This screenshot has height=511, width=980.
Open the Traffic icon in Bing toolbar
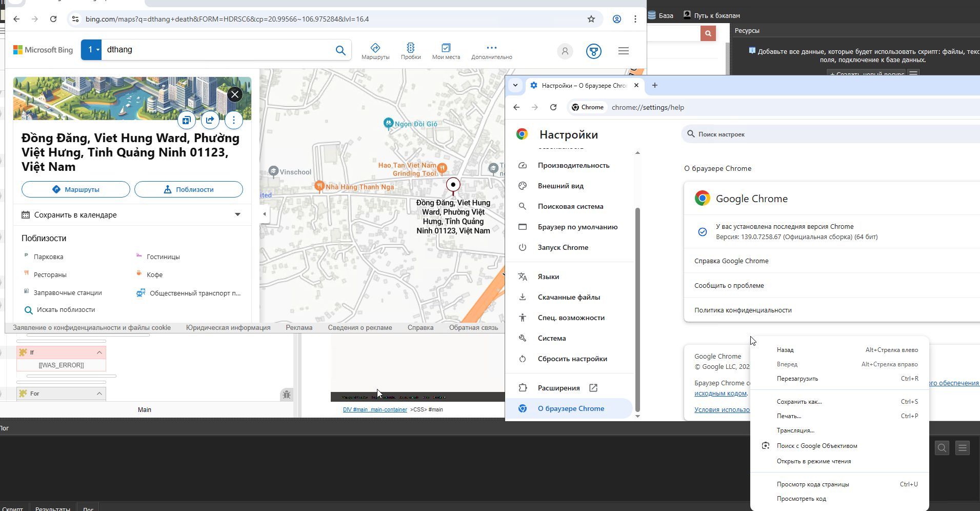tap(410, 48)
